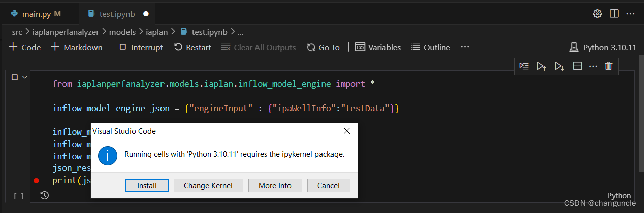644x213 pixels.
Task: Click the iaplanperfanalyzer breadcrumb
Action: 66,32
